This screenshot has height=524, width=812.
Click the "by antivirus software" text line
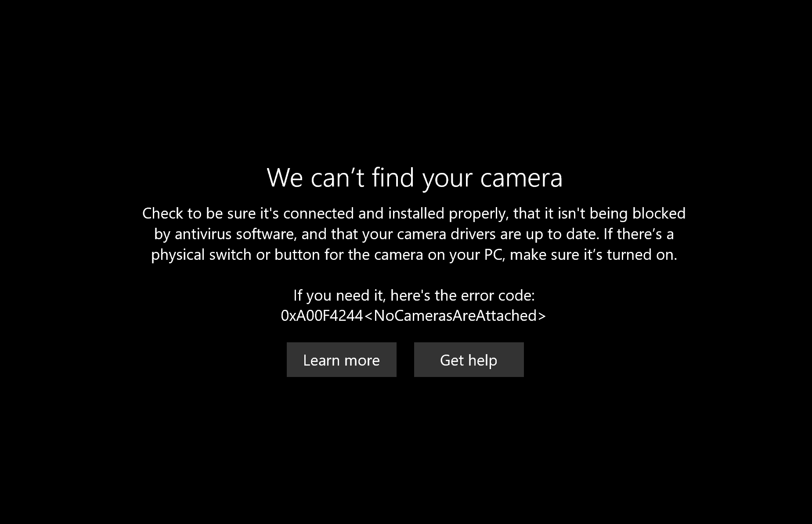click(x=414, y=234)
